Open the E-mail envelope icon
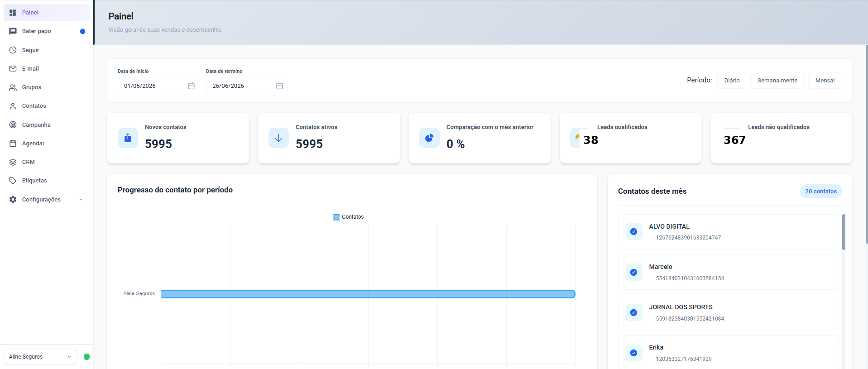 click(x=13, y=68)
